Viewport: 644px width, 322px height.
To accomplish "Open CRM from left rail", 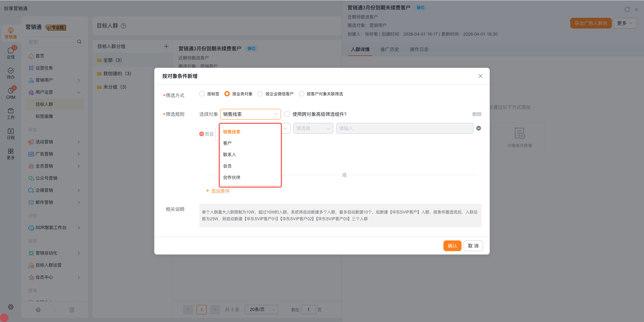I will click(11, 93).
